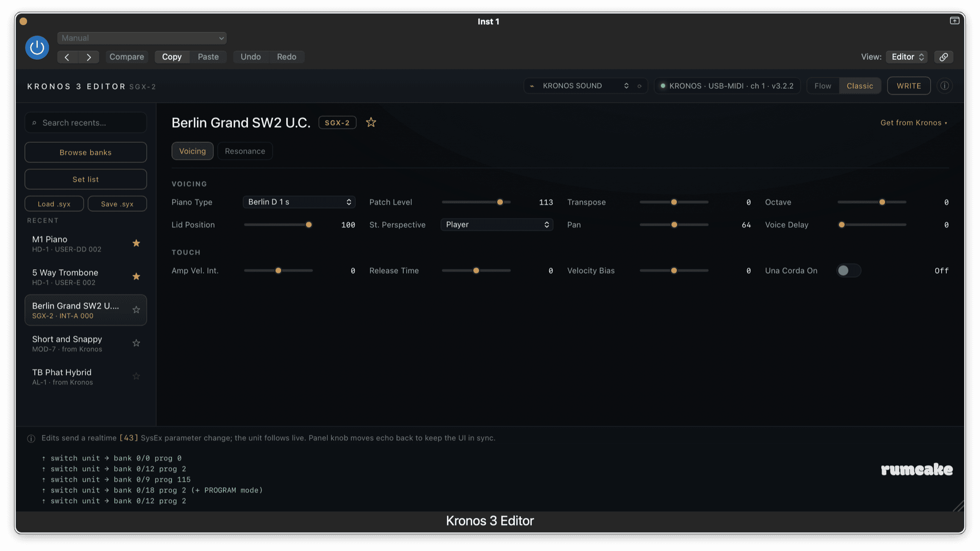Toggle the plugin power bypass button
This screenshot has height=551, width=980.
37,48
